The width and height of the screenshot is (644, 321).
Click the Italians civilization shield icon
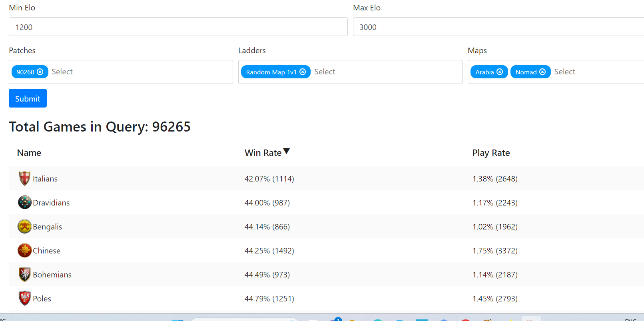25,178
